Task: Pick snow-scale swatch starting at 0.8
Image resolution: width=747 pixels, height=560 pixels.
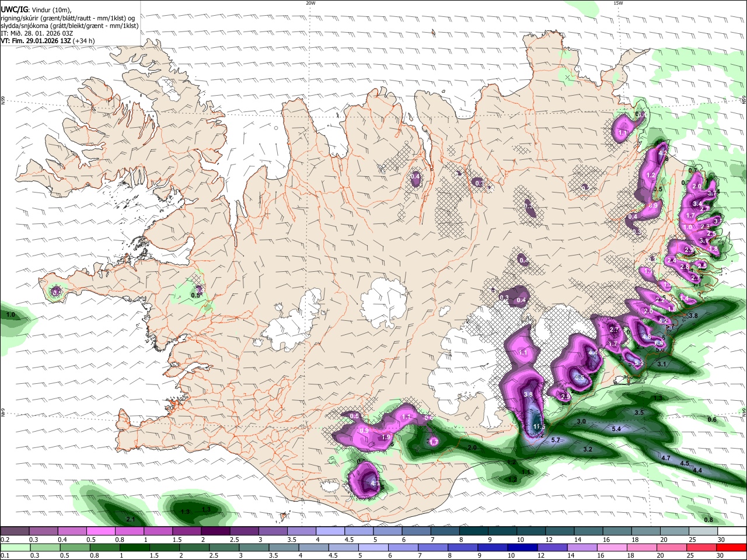Action: (129, 531)
